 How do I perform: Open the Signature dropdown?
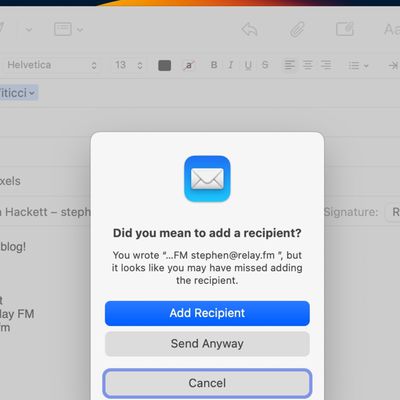click(393, 212)
